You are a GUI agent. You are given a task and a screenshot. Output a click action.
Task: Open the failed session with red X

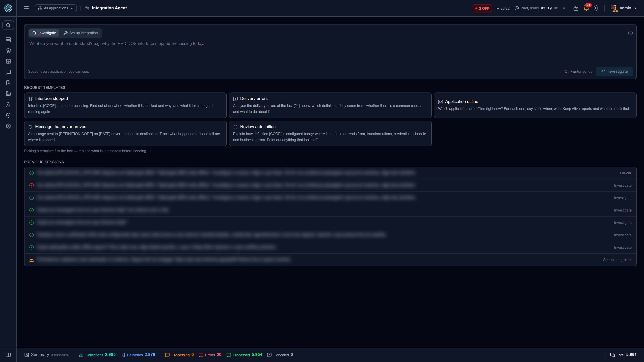(x=330, y=185)
